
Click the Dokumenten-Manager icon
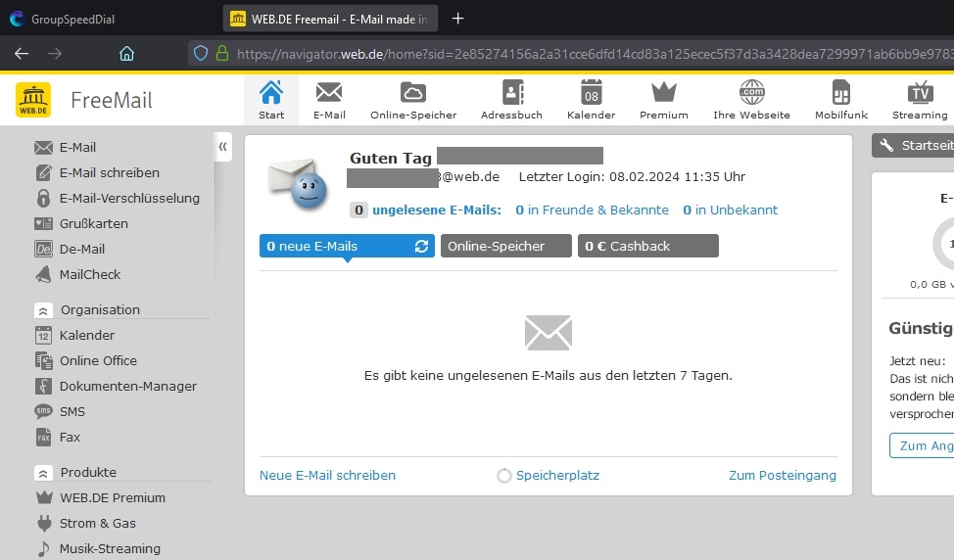click(43, 386)
